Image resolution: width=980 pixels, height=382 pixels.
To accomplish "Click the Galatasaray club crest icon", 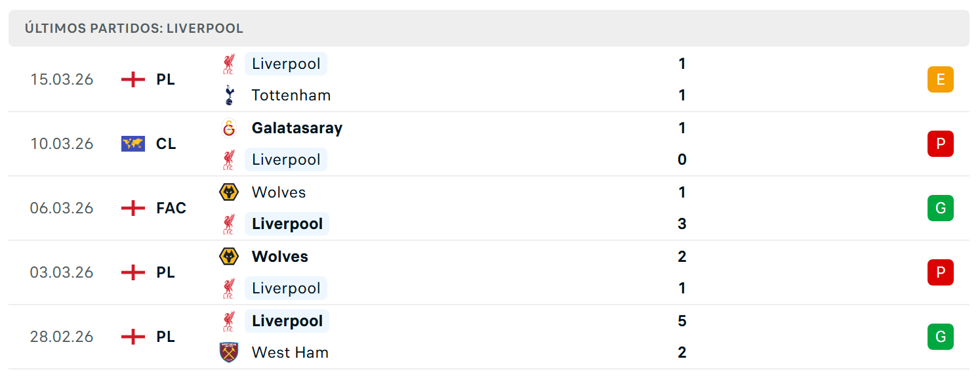I will (229, 128).
